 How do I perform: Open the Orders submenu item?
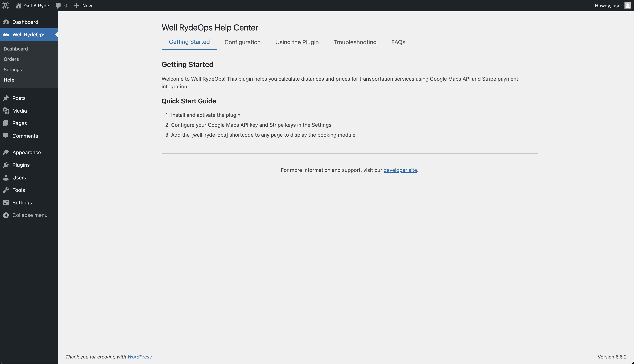tap(11, 59)
